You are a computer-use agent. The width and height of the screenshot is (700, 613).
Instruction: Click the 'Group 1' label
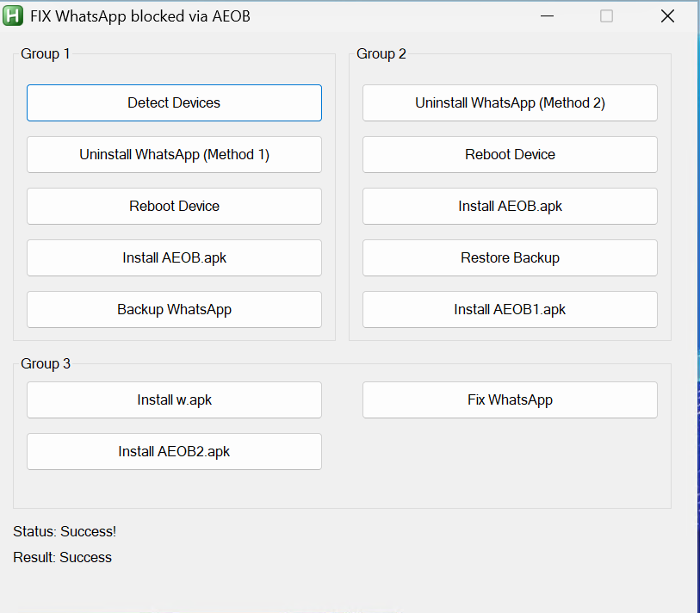click(45, 53)
